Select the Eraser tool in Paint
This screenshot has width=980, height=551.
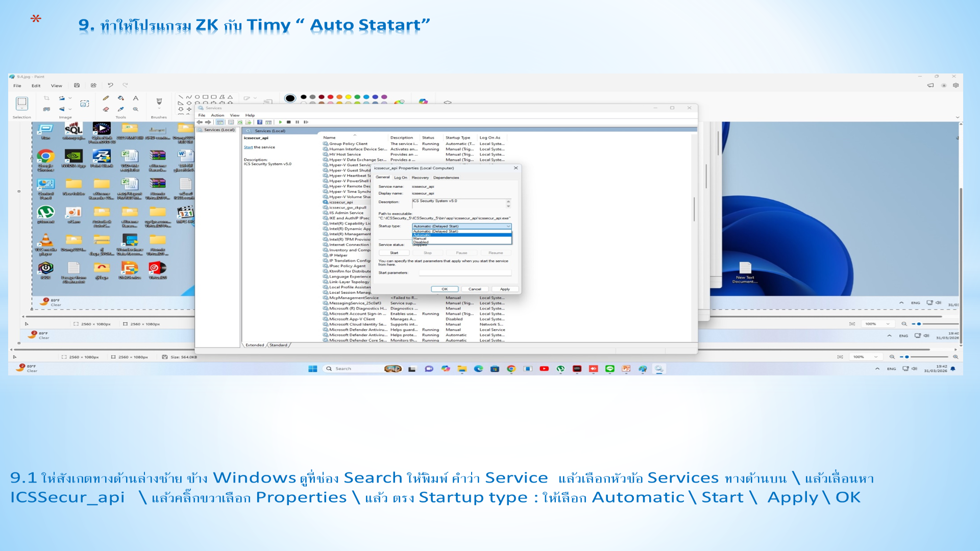coord(106,109)
